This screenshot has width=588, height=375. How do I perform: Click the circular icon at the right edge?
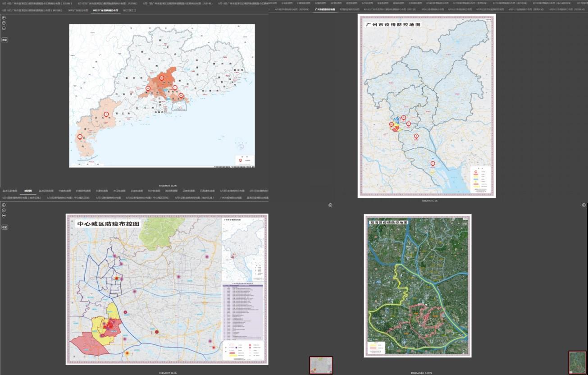(584, 205)
